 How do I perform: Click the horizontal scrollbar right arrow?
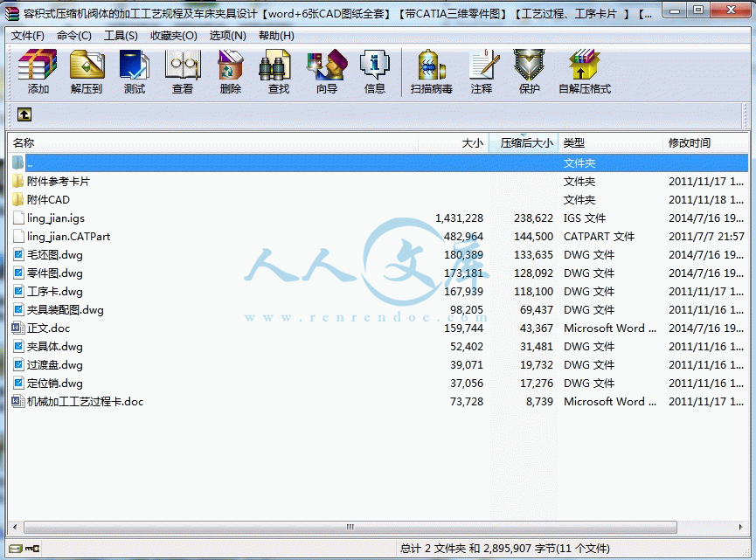coord(740,527)
